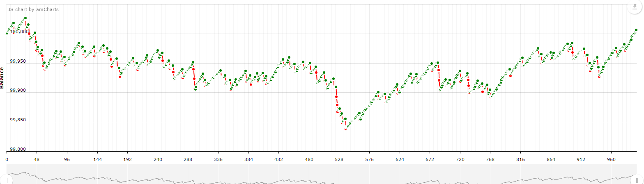Click the 768 category axis label
Viewport: 644px width, 184px height.
(x=490, y=159)
